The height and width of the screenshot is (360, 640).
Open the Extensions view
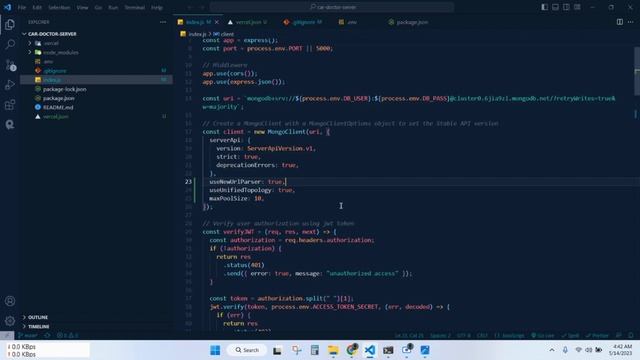[x=10, y=104]
